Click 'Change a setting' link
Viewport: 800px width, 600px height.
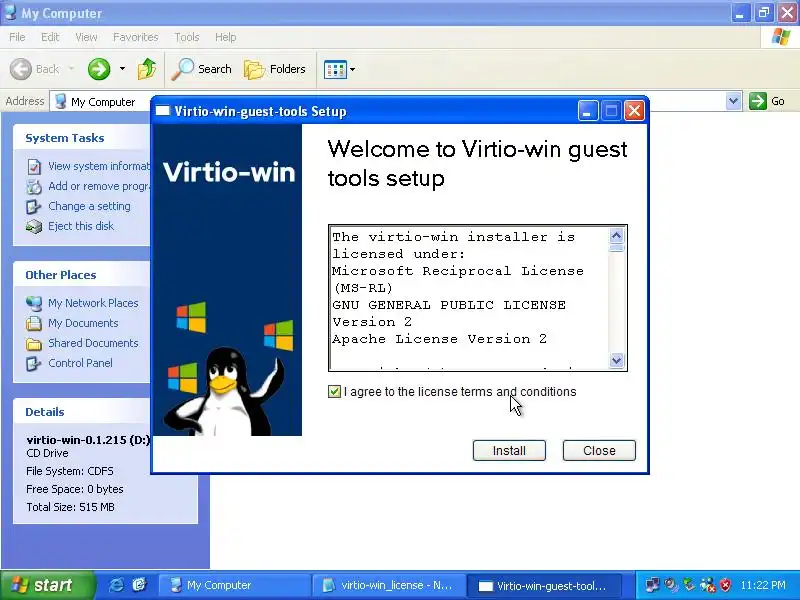[89, 206]
